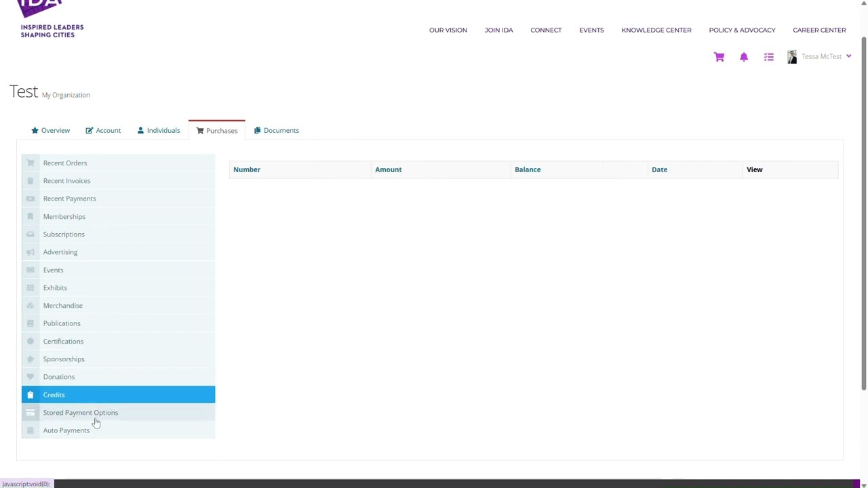Click the copy icon on Documents tab
This screenshot has height=488, width=868.
click(257, 130)
